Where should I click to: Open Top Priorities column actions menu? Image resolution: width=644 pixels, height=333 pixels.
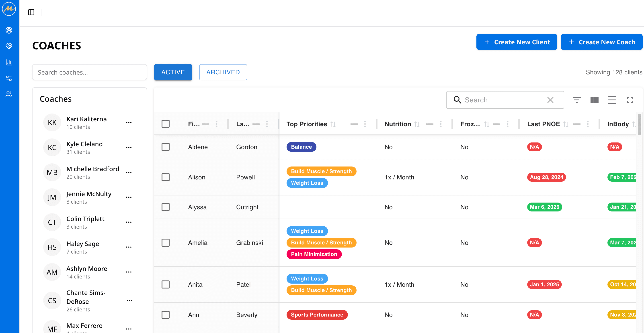365,124
